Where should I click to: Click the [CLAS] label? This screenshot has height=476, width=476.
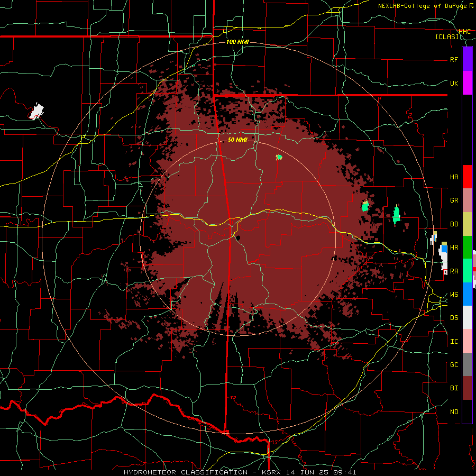pos(447,37)
